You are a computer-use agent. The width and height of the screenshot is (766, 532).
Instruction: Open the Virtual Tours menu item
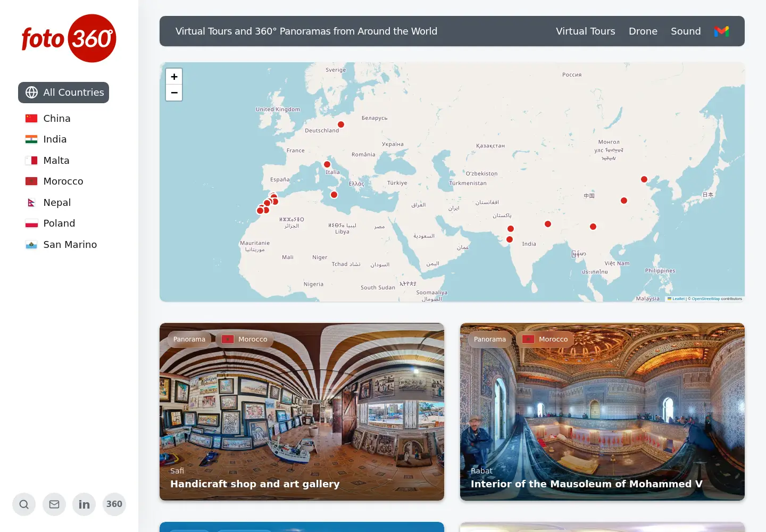[586, 31]
